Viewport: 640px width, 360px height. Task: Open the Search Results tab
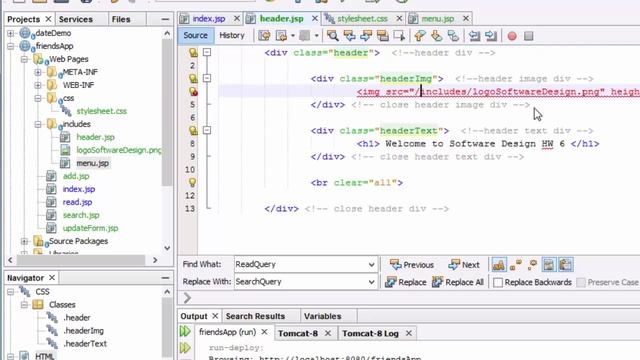[x=255, y=316]
